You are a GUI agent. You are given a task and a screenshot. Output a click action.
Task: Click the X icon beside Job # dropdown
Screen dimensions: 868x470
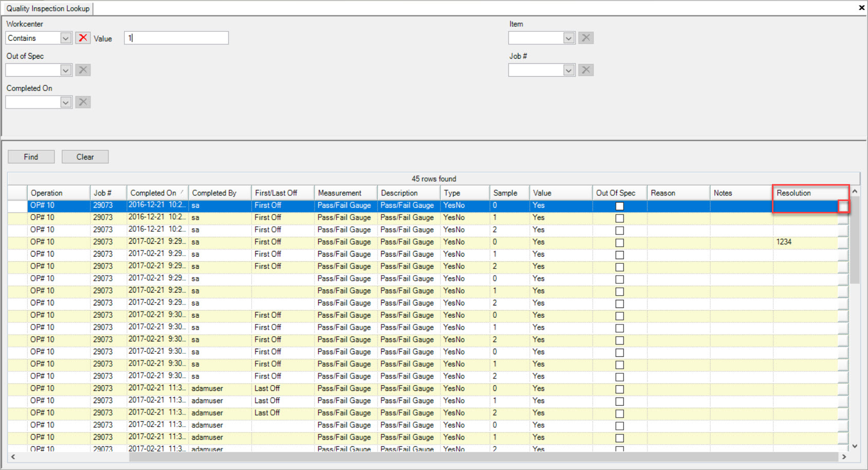point(586,70)
